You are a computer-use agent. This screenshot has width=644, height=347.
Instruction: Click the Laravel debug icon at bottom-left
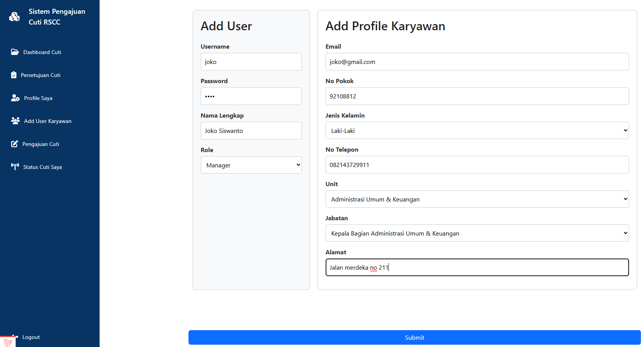[x=8, y=342]
